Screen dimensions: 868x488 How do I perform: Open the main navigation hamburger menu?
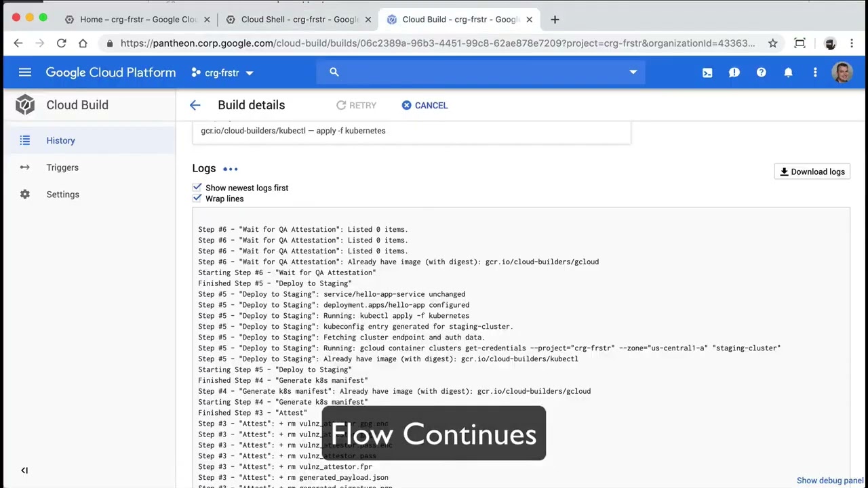pyautogui.click(x=25, y=73)
